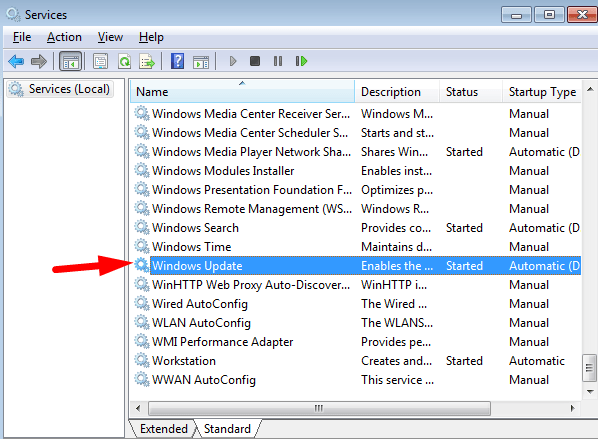Sort by the Status column header

471,92
